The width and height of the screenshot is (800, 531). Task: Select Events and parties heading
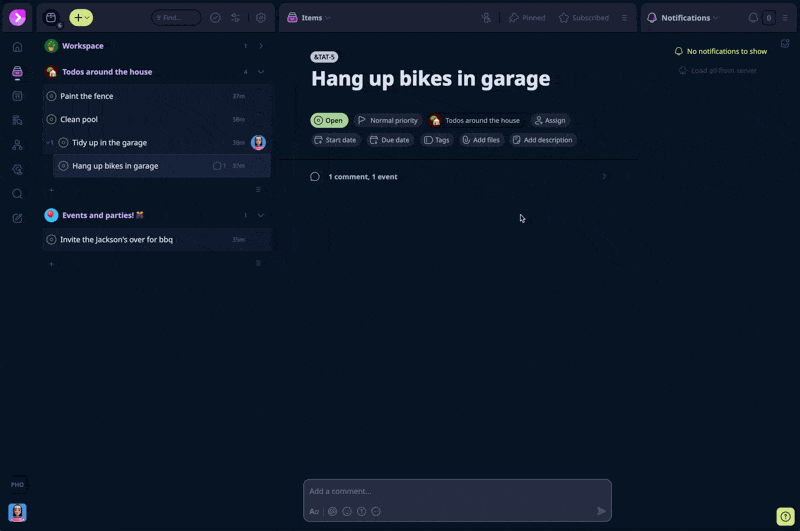[103, 215]
